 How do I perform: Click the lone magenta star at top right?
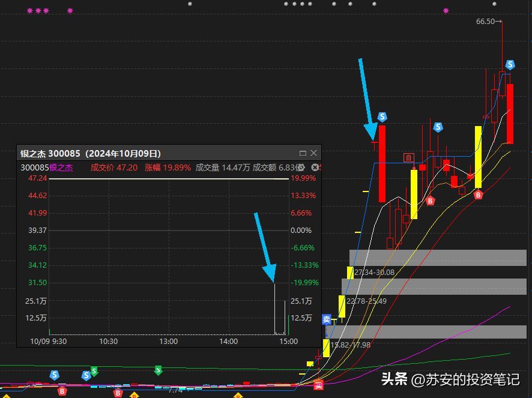point(446,11)
